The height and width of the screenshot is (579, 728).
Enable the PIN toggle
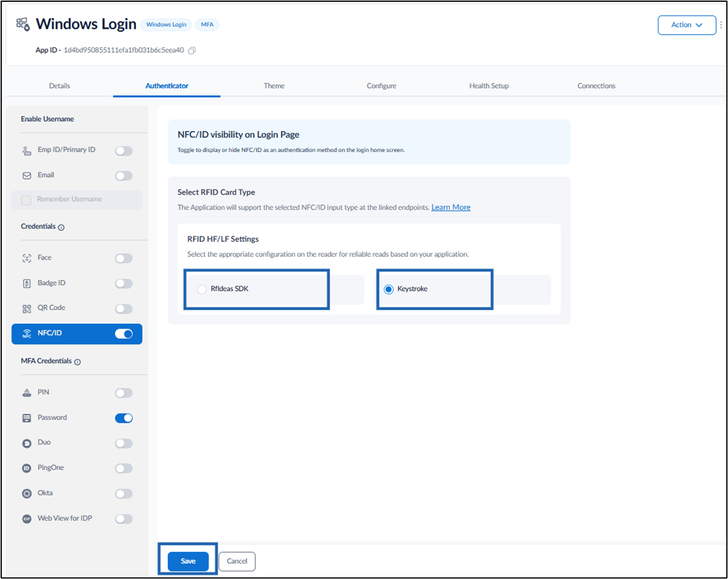pos(123,393)
